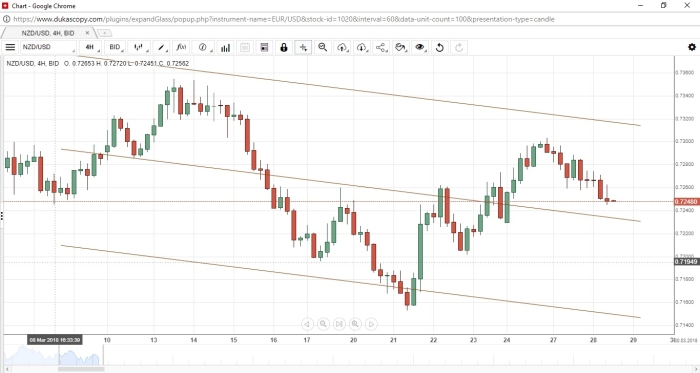
Task: Click the volume bars icon
Action: click(225, 47)
